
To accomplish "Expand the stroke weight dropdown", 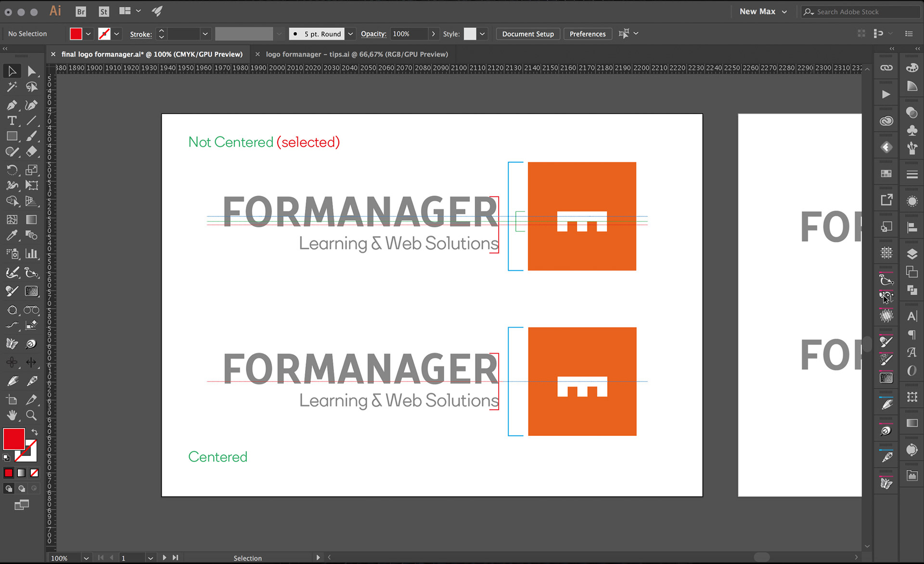I will 205,34.
